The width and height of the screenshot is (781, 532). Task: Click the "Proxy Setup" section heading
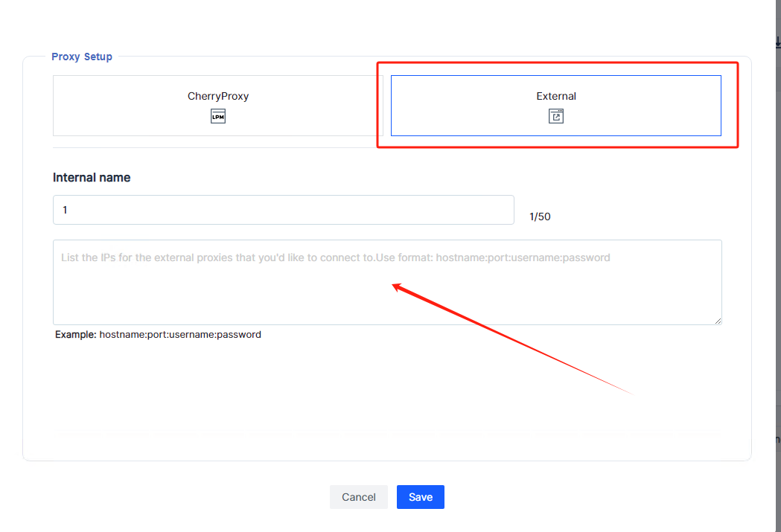pyautogui.click(x=82, y=57)
